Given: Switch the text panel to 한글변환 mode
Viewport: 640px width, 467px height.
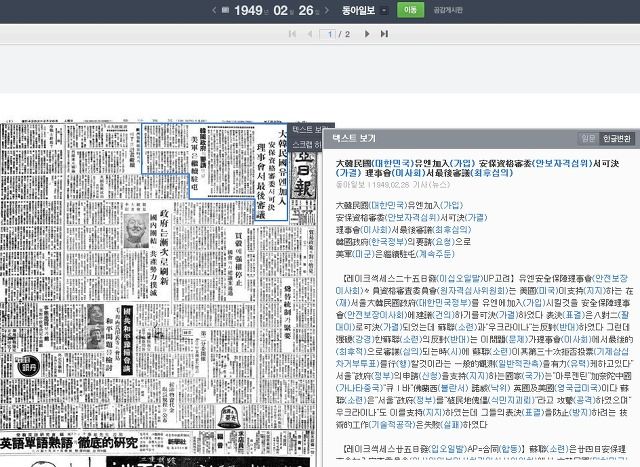Looking at the screenshot, I should tap(617, 138).
